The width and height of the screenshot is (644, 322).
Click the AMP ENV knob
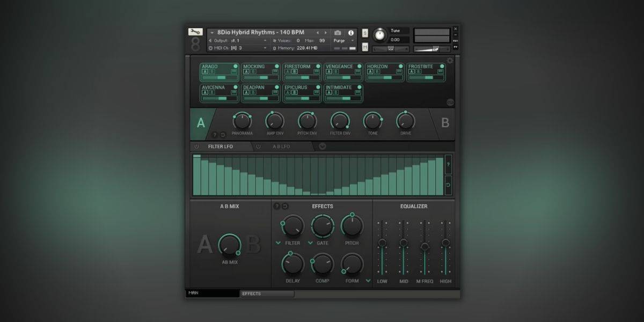click(275, 121)
